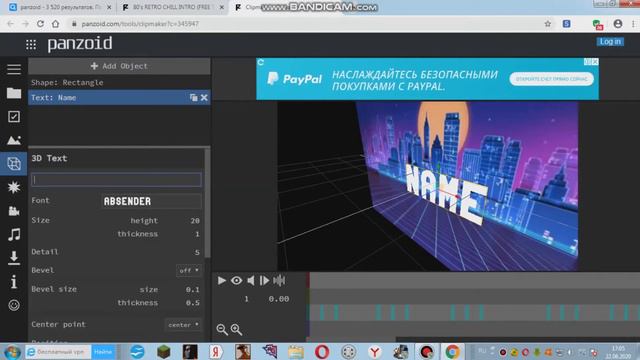Toggle the eye preview mode
The height and width of the screenshot is (360, 640).
tap(236, 280)
